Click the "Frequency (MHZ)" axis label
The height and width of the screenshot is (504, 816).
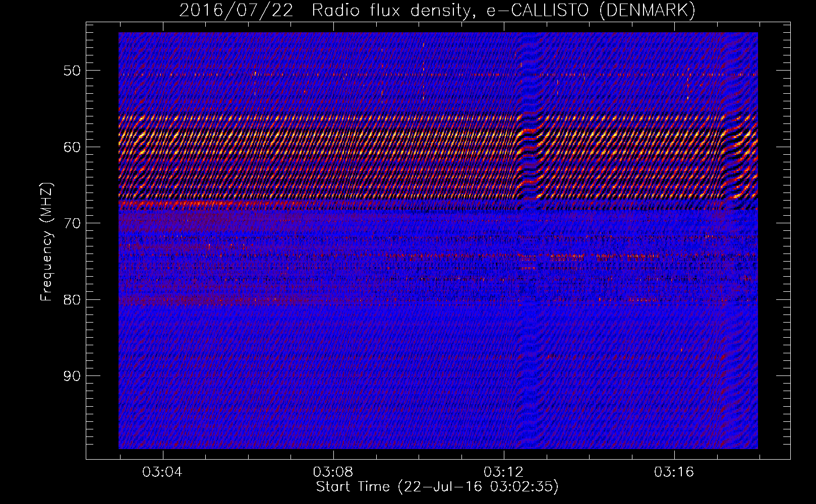46,242
